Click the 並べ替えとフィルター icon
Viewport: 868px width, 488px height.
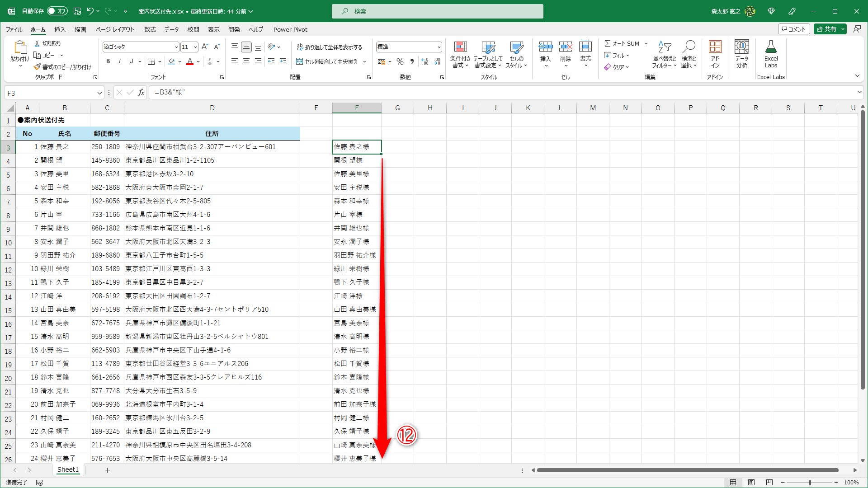(x=664, y=54)
